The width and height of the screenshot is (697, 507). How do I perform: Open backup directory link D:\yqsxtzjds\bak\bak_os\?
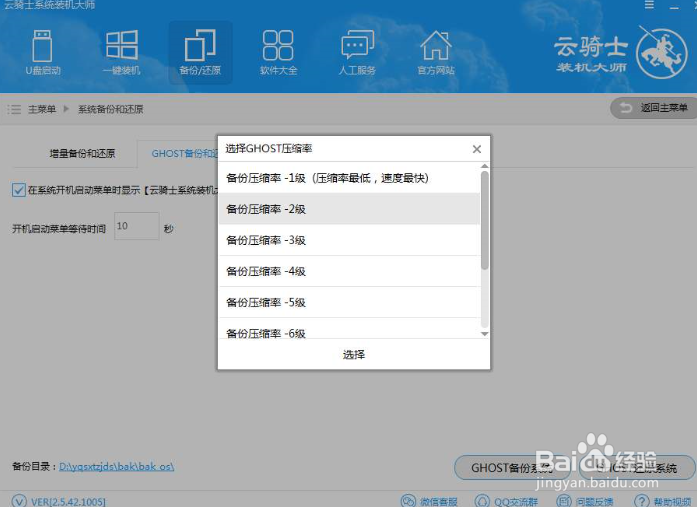tap(116, 467)
